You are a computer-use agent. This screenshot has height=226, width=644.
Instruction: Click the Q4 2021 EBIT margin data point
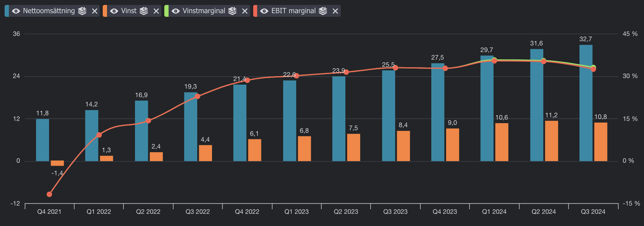point(49,194)
